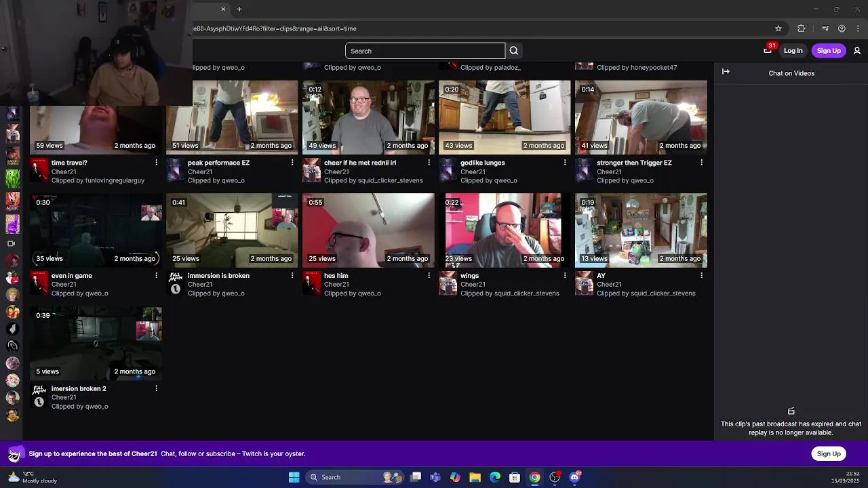Open the options menu for 'stronger then Trigger EZ'
This screenshot has width=868, height=488.
(x=701, y=163)
